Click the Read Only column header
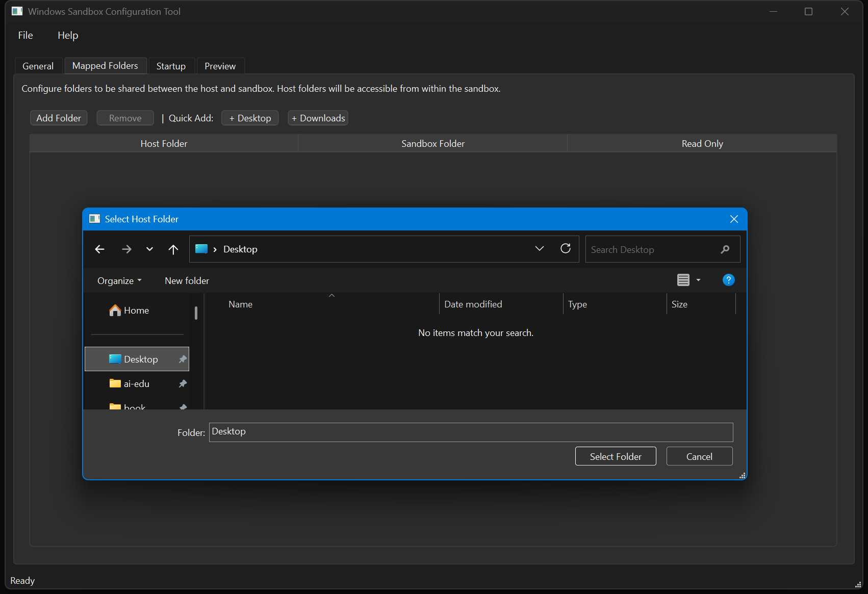The height and width of the screenshot is (594, 868). pyautogui.click(x=702, y=144)
